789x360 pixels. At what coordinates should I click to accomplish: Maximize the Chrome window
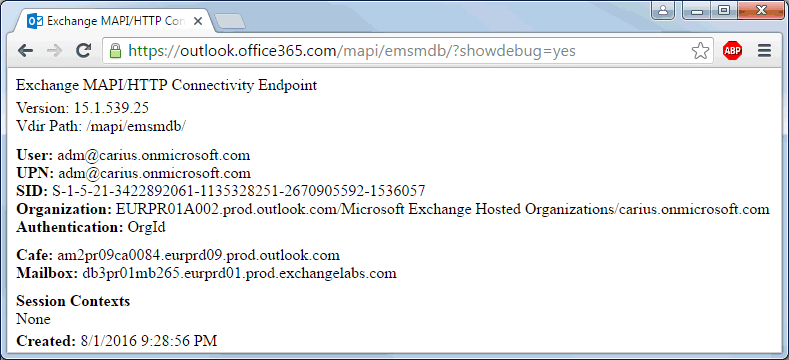tap(724, 10)
